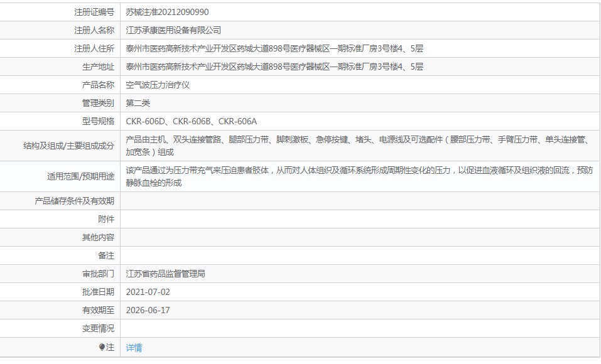Viewport: 601px width, 364px height.
Task: Click the 批准日期 label
Action: click(98, 292)
